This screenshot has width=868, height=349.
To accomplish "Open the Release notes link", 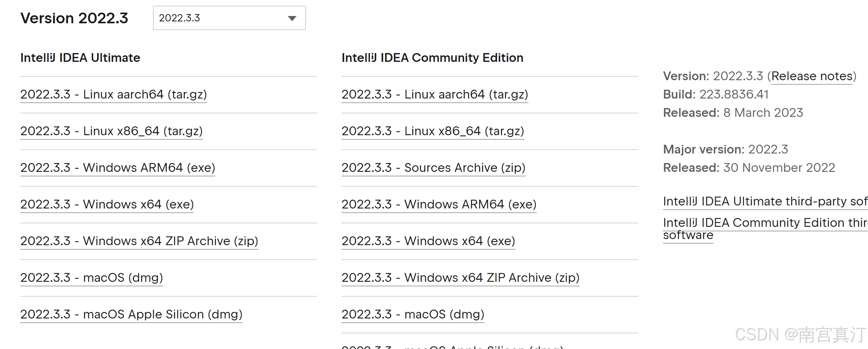I will click(812, 76).
